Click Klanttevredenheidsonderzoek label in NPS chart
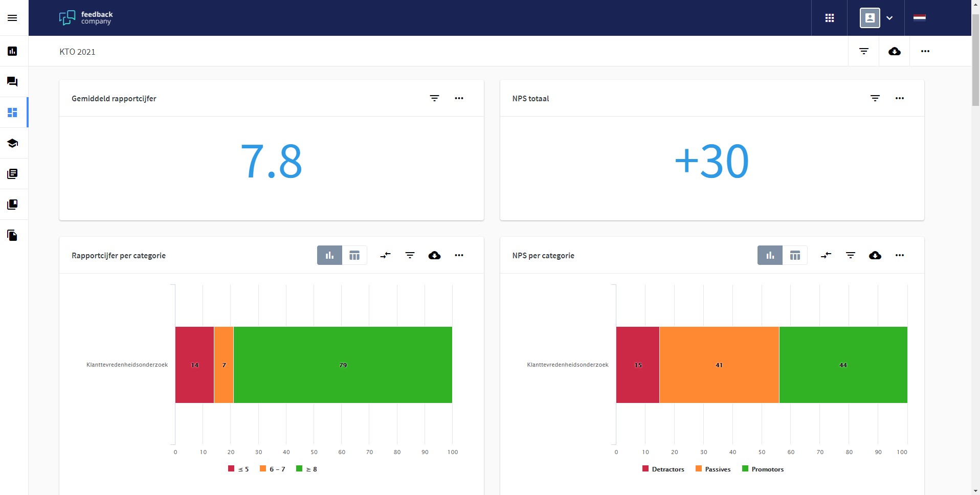 coord(568,365)
